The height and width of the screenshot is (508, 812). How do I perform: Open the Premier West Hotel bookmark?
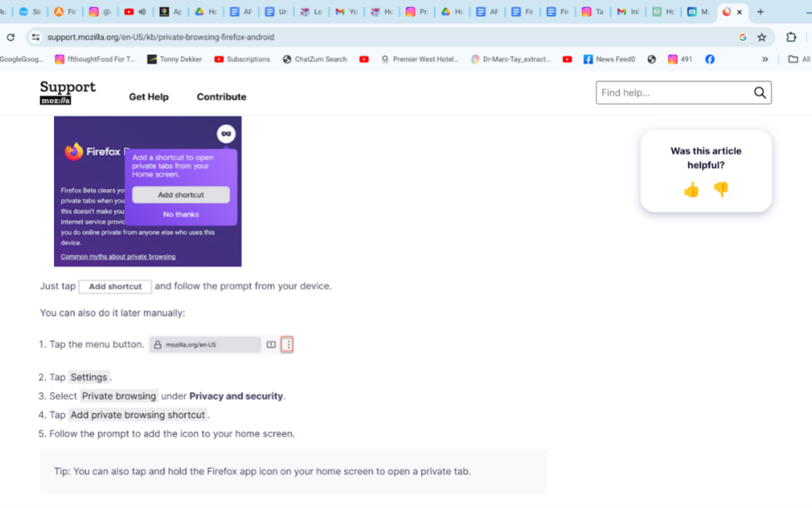click(420, 59)
